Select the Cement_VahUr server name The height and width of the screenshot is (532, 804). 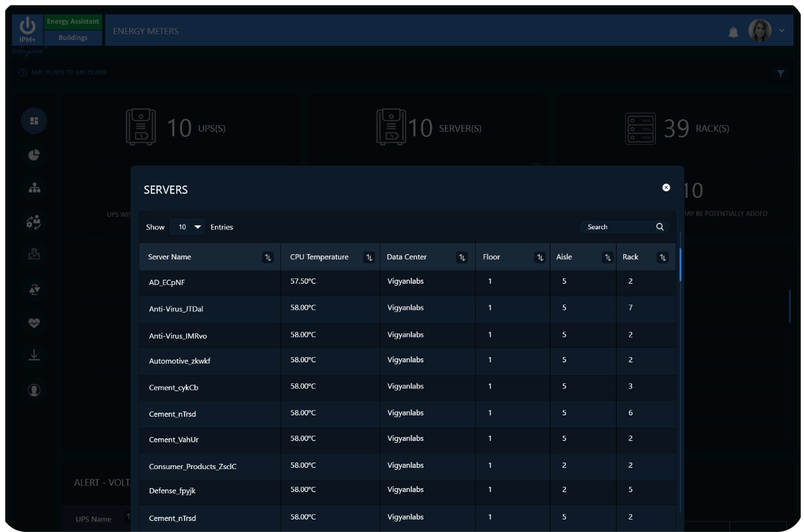click(x=174, y=440)
